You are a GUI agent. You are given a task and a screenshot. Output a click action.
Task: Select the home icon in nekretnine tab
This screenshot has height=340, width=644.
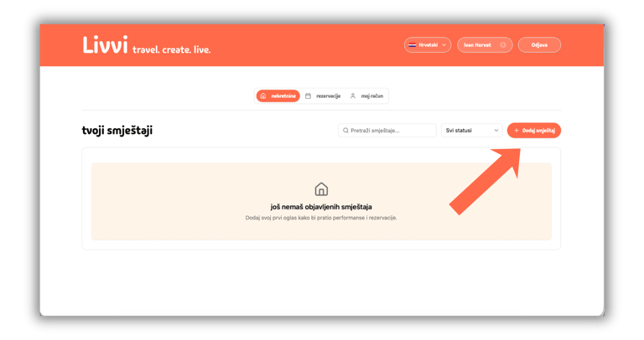[263, 96]
